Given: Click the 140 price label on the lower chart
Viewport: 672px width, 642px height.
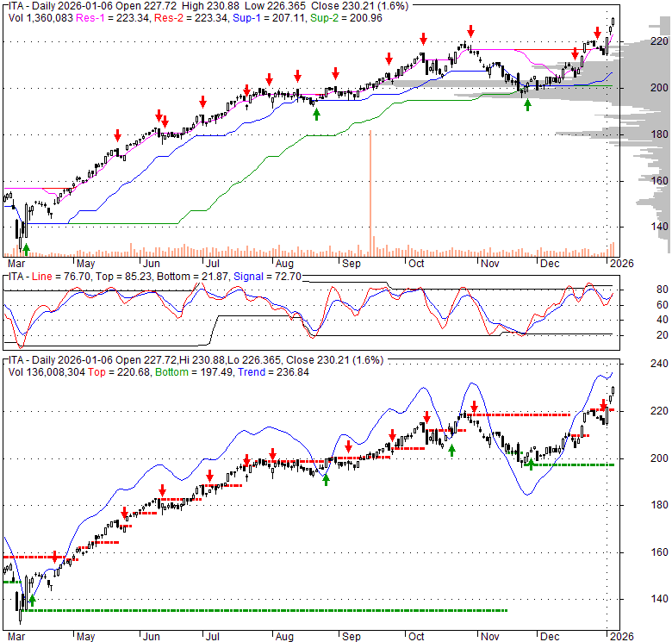Looking at the screenshot, I should tap(659, 599).
